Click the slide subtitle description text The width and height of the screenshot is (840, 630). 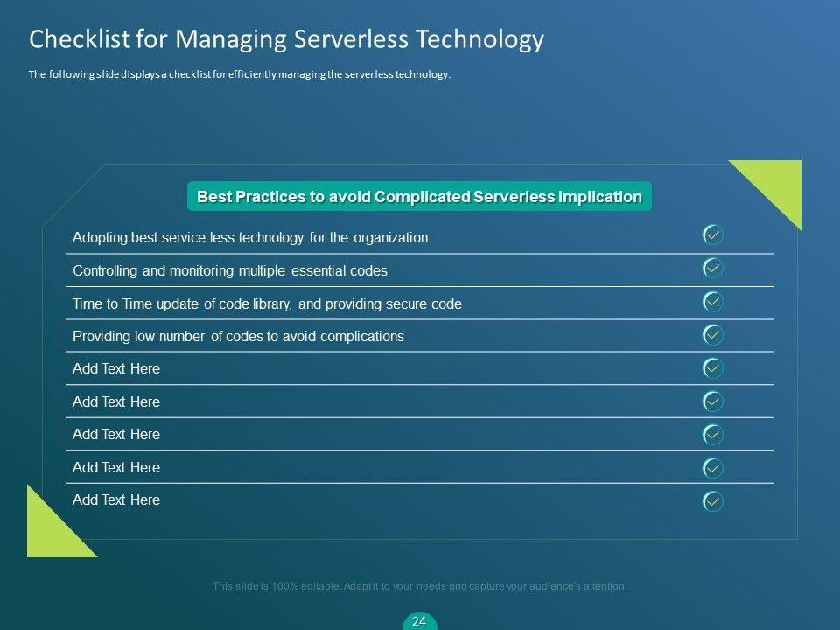tap(239, 75)
